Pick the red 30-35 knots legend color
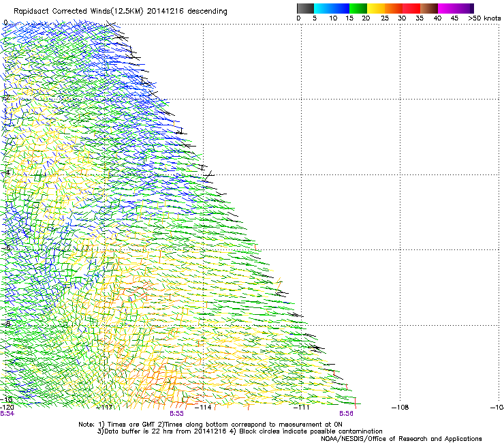The height and width of the screenshot is (443, 504). click(x=411, y=8)
